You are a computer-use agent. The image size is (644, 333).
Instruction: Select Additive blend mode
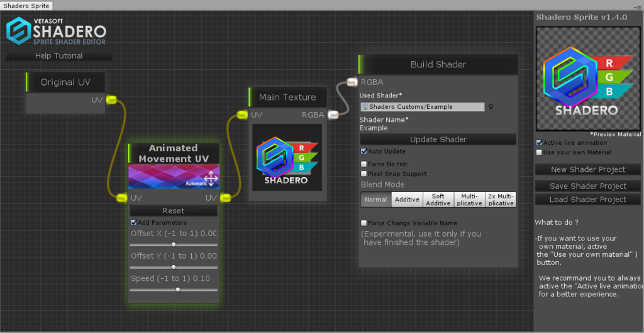pyautogui.click(x=407, y=200)
